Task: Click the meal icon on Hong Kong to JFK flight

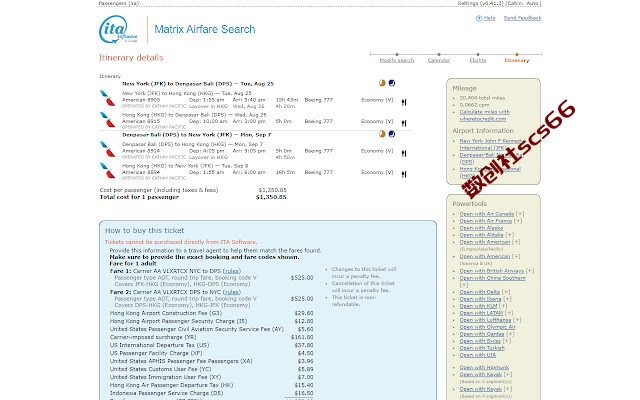Action: coord(404,175)
